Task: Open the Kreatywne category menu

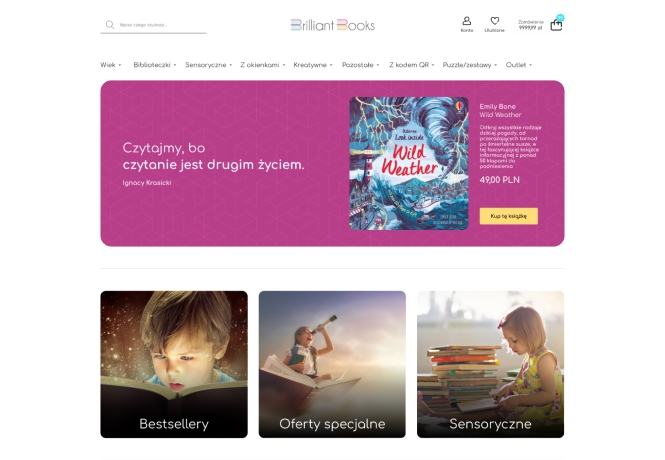Action: 313,65
